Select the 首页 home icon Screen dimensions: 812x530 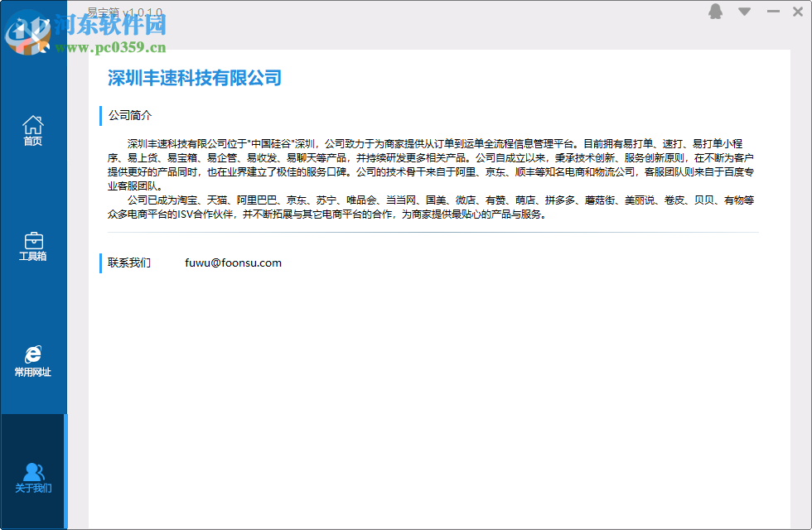pos(33,124)
